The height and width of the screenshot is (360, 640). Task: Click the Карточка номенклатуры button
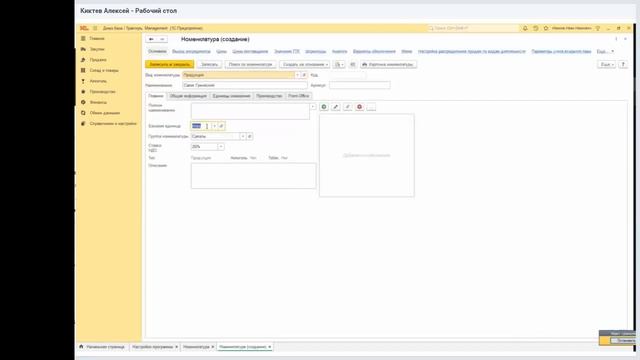[x=389, y=64]
